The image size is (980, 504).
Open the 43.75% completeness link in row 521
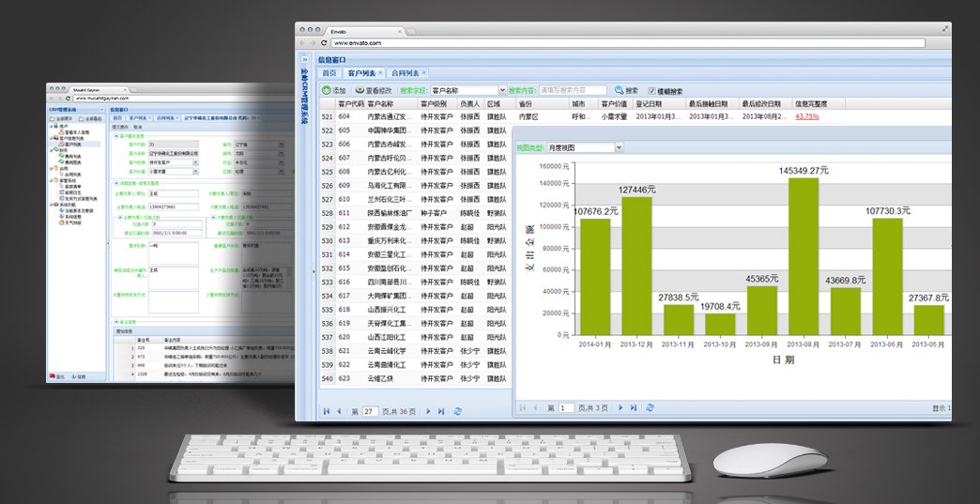tap(807, 116)
